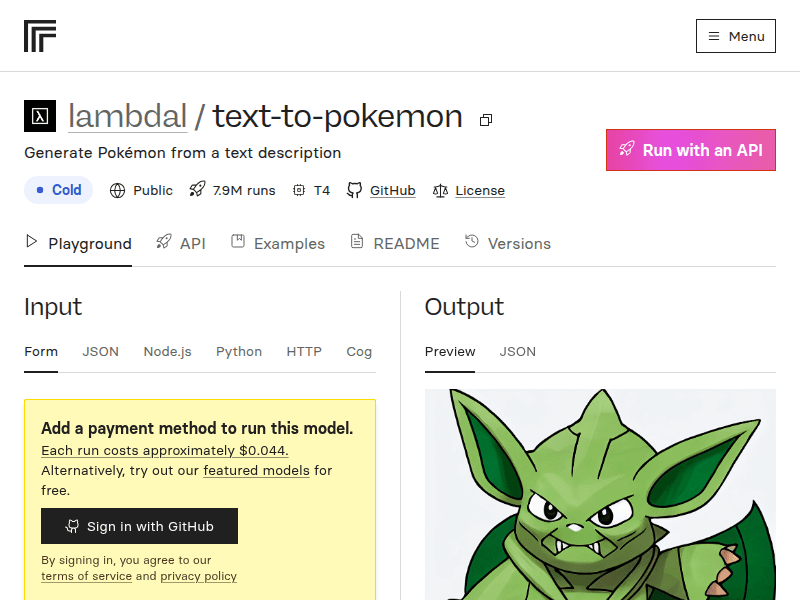Open the privacy policy link

(x=198, y=576)
